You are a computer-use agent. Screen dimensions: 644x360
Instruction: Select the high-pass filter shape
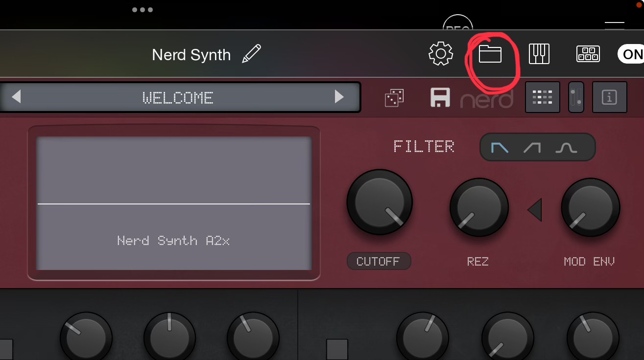[x=532, y=147]
